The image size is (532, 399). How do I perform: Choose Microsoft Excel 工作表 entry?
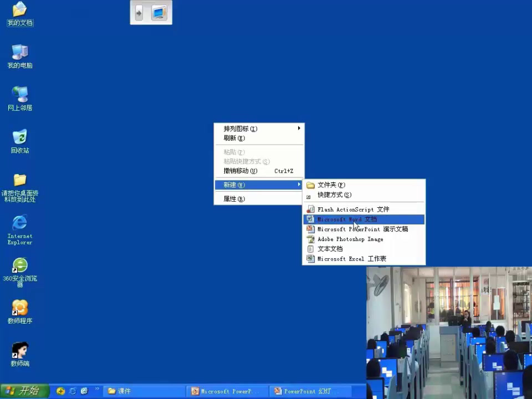point(364,259)
